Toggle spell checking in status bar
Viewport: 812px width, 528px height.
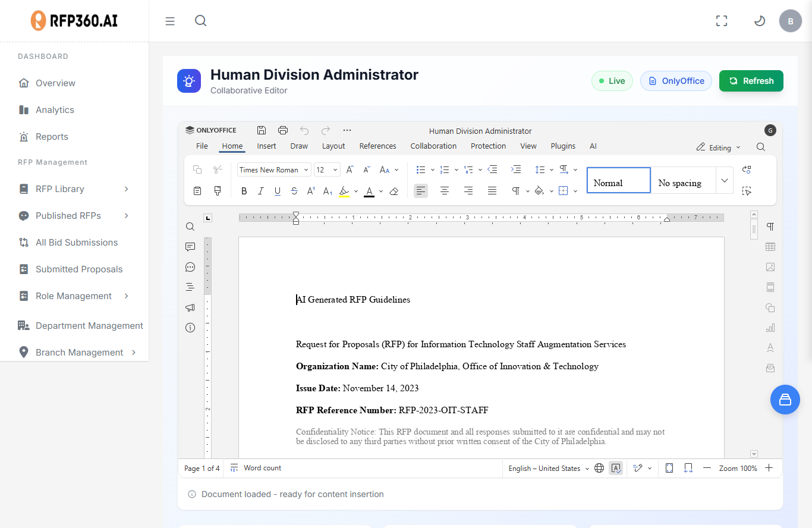616,468
